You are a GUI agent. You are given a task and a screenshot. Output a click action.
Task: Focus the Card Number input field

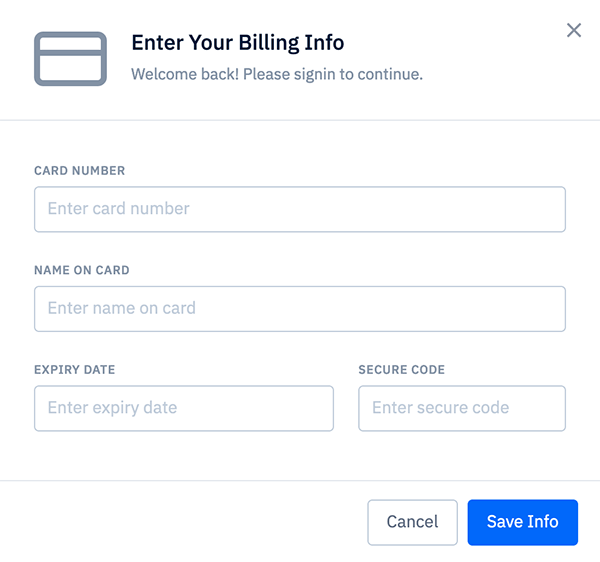300,209
